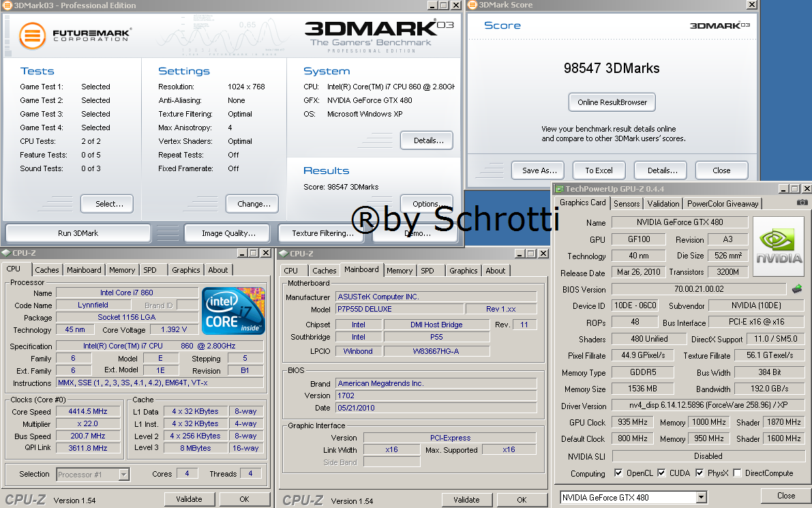Click the NVIDIA SLI Disabled field

[708, 455]
